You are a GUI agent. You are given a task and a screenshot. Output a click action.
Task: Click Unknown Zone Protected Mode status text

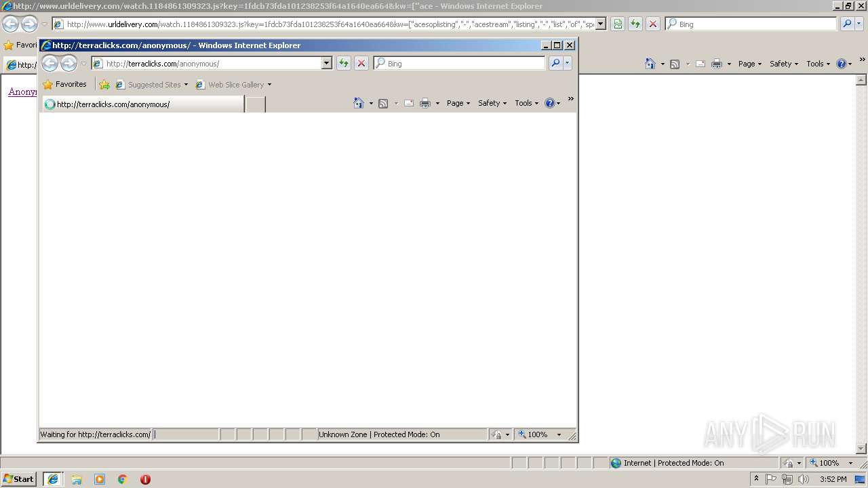click(379, 434)
